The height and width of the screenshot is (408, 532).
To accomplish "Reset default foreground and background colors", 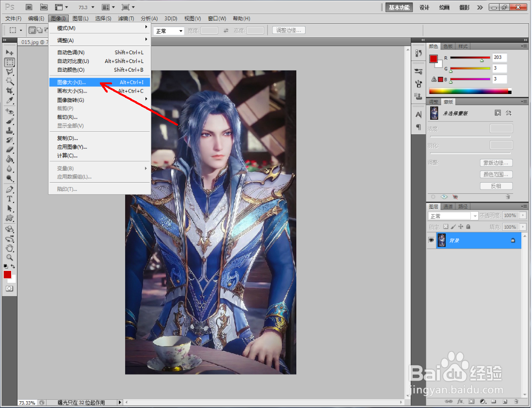I will pos(6,267).
